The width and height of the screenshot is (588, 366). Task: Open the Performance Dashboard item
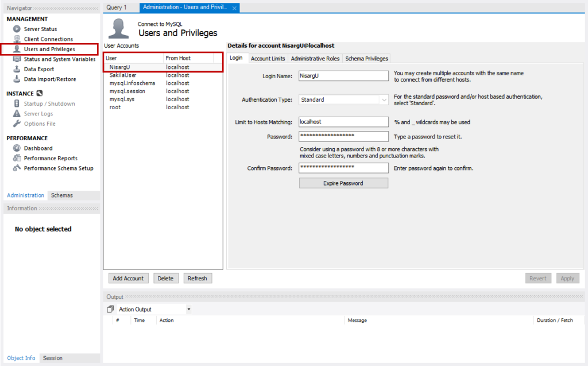click(38, 148)
